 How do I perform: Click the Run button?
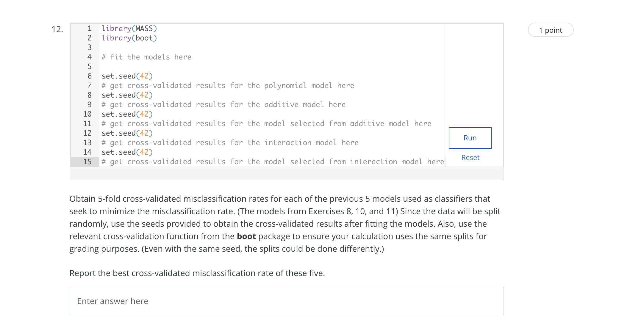pos(470,138)
